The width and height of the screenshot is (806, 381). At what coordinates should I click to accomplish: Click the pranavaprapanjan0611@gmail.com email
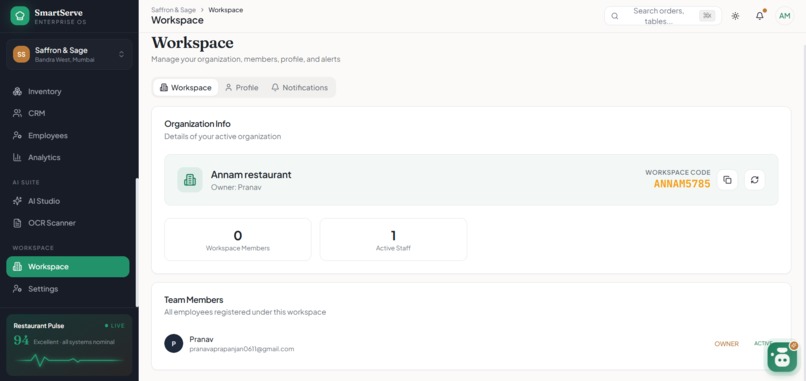click(x=242, y=349)
